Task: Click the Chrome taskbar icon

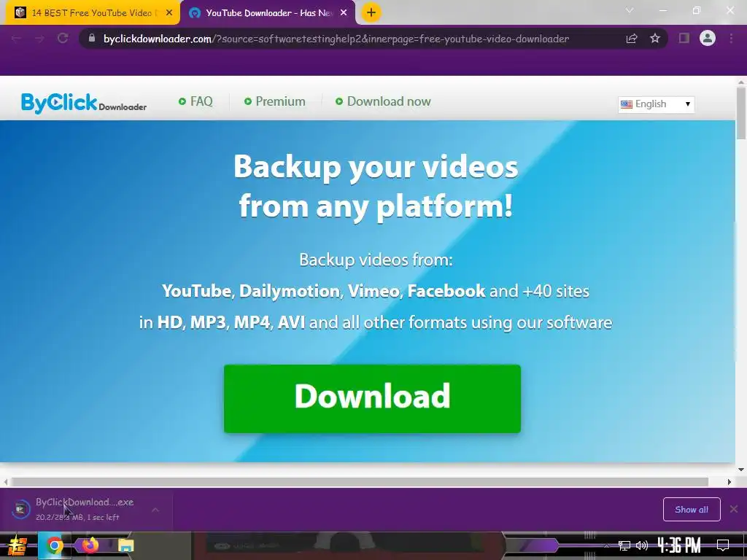Action: (x=54, y=545)
